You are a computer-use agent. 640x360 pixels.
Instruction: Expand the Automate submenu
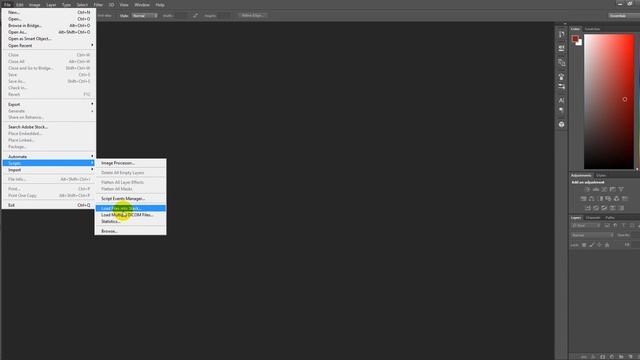click(x=48, y=156)
